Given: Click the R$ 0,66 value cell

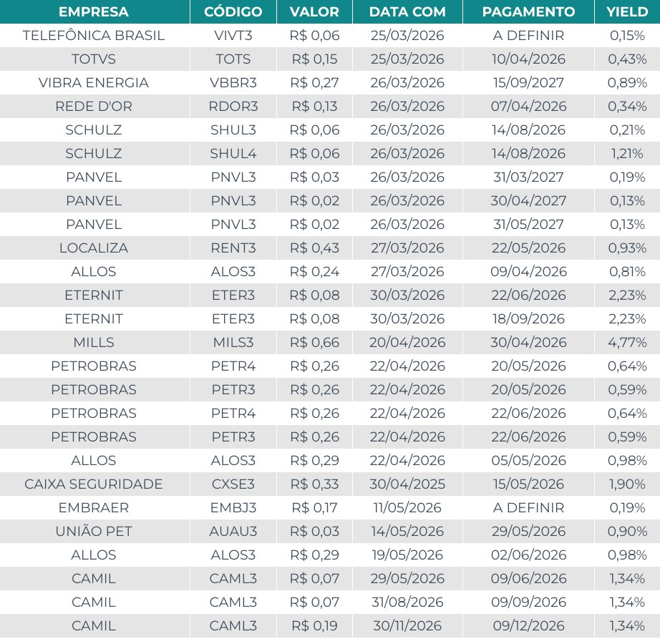Looking at the screenshot, I should tap(314, 342).
